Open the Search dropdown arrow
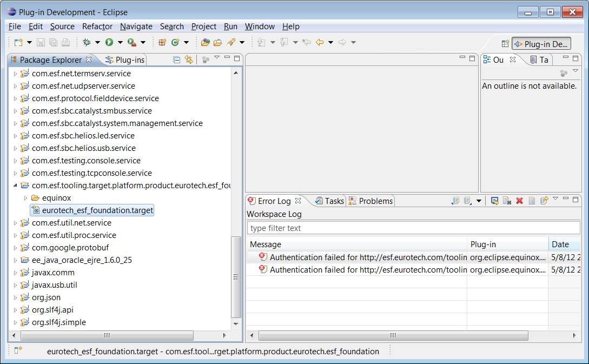589x364 pixels. (x=242, y=42)
